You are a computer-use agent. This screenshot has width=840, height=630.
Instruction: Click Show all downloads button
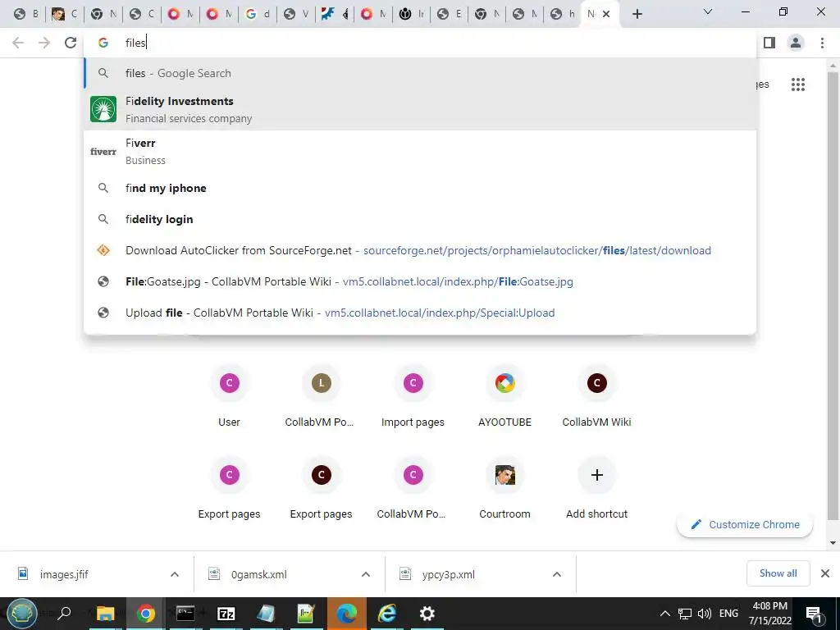778,573
